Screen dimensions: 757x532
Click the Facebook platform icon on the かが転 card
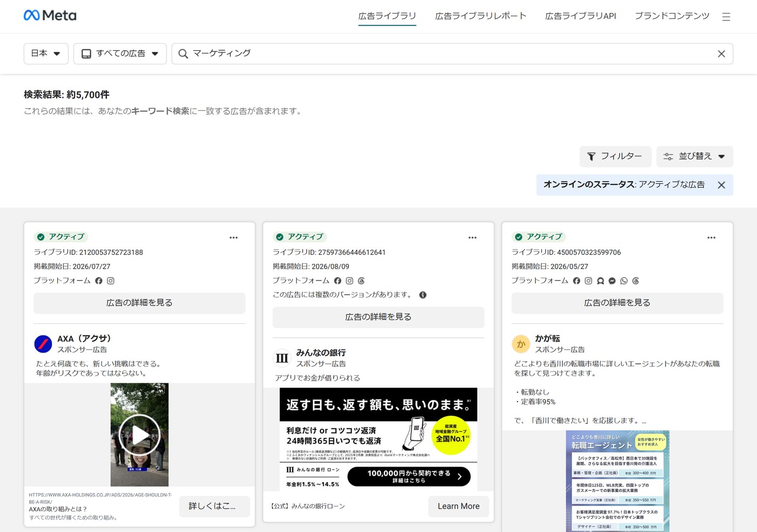point(576,281)
